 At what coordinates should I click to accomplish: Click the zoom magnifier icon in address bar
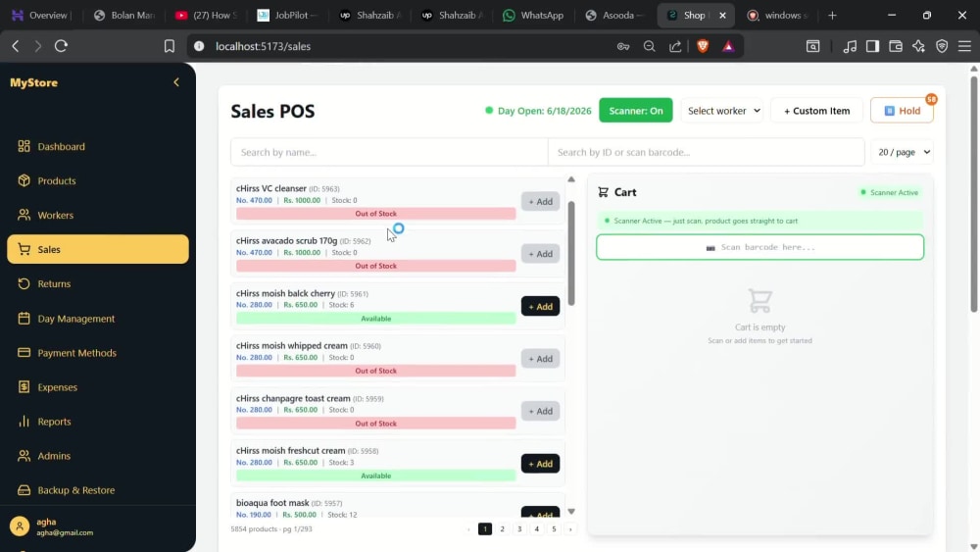click(650, 46)
